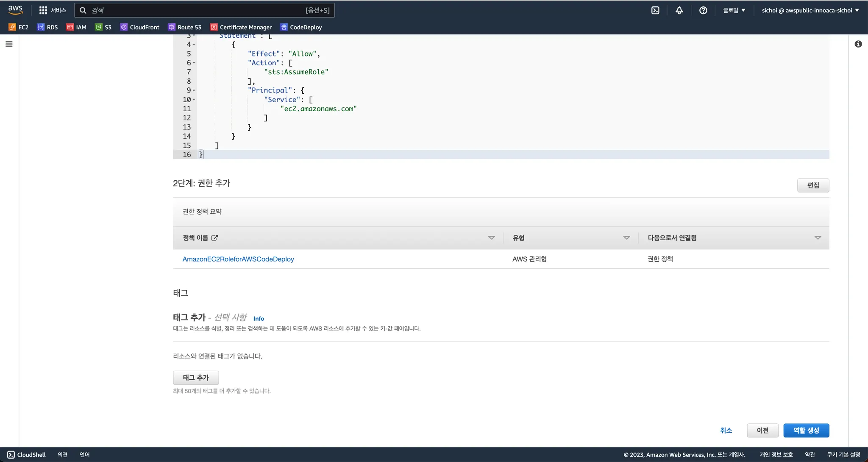The image size is (868, 462).
Task: Open CloudFront from the favorites bar
Action: [x=140, y=27]
